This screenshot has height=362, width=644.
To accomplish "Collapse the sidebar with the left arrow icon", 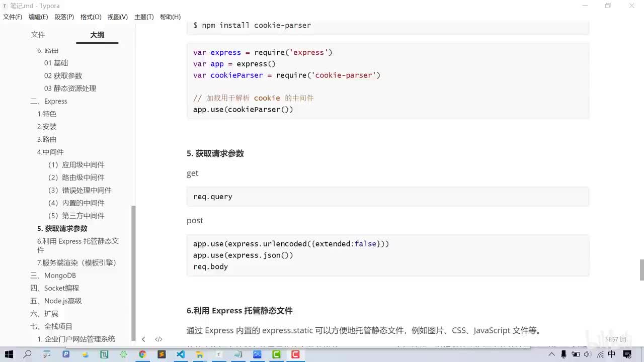I will (x=143, y=339).
